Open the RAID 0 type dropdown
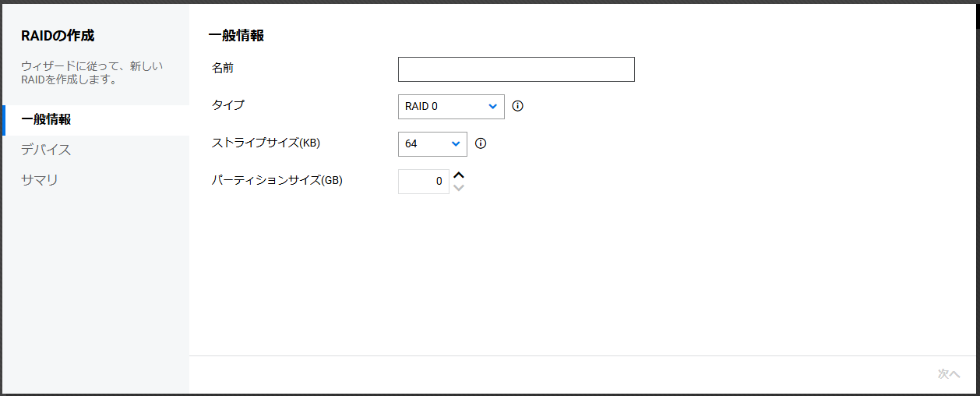The height and width of the screenshot is (396, 980). (x=451, y=106)
